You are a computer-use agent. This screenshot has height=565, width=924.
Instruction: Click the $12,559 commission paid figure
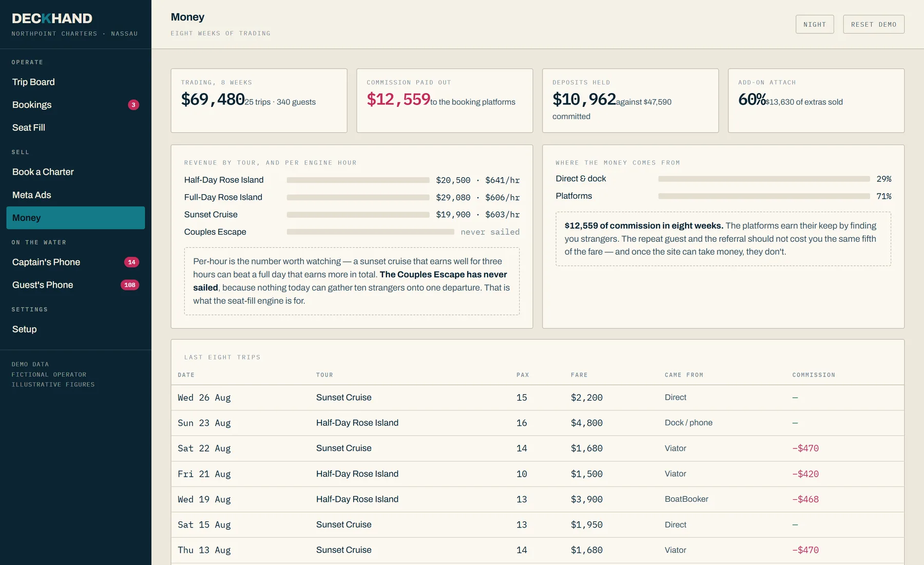pos(398,99)
